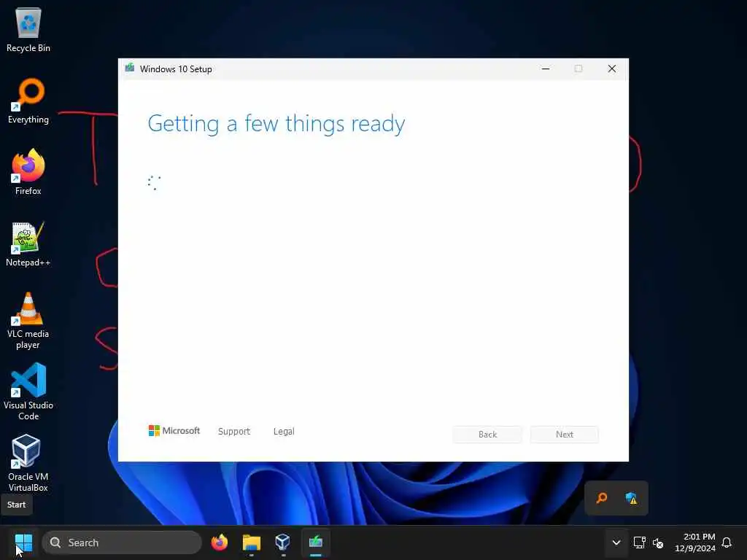Open the Recycle Bin desktop icon
747x560 pixels.
pyautogui.click(x=28, y=29)
